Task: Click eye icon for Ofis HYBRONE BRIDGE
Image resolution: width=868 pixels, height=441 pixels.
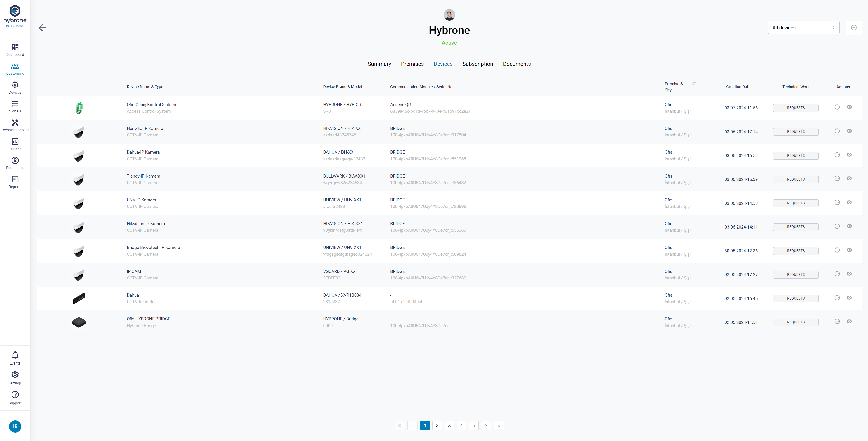Action: point(849,321)
